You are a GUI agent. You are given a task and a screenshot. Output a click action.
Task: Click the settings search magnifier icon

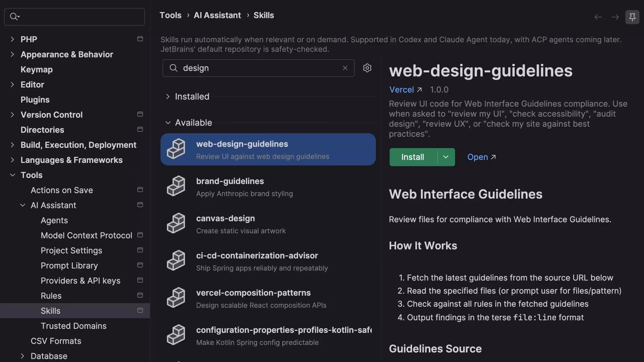(14, 17)
